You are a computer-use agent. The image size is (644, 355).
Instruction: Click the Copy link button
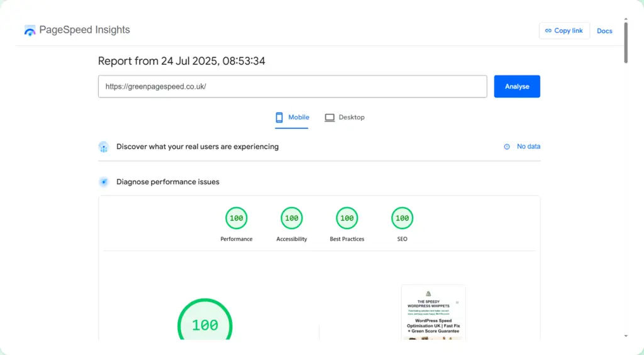pyautogui.click(x=564, y=31)
